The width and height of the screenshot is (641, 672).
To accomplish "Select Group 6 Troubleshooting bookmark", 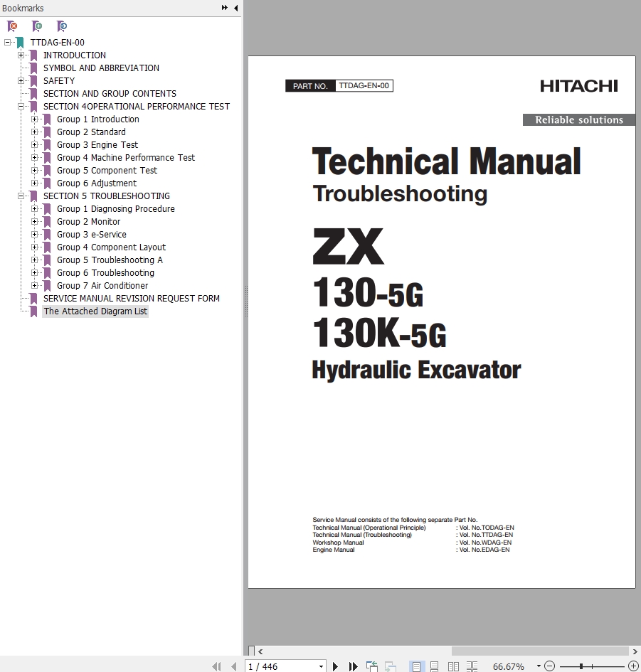I will pyautogui.click(x=105, y=272).
